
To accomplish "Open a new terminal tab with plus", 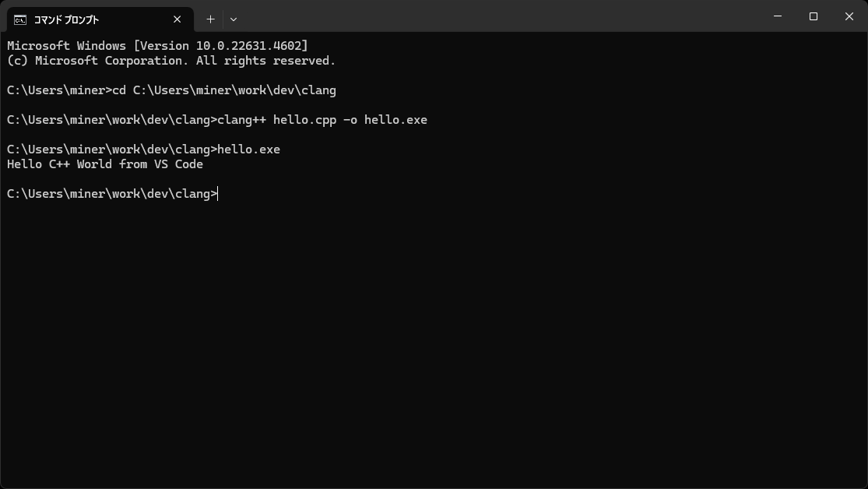I will click(210, 19).
